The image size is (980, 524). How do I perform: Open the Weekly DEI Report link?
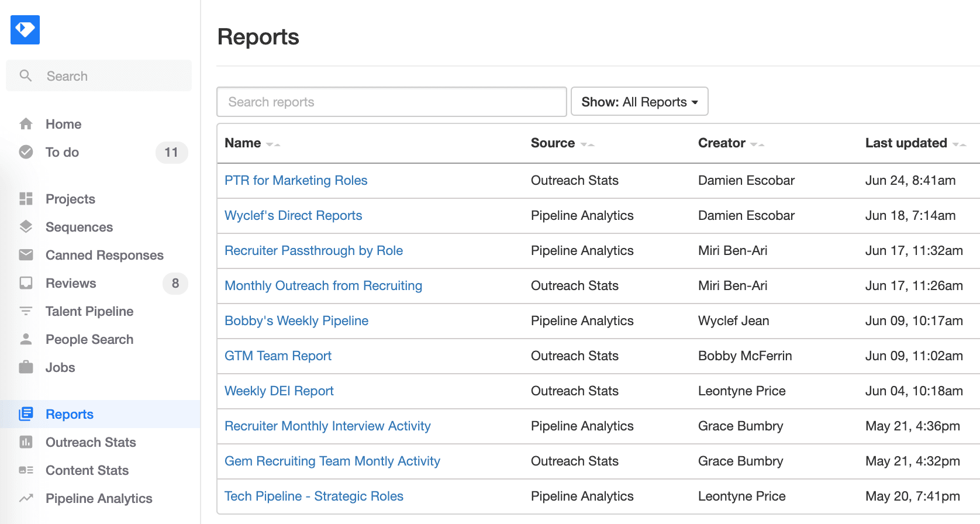[279, 391]
